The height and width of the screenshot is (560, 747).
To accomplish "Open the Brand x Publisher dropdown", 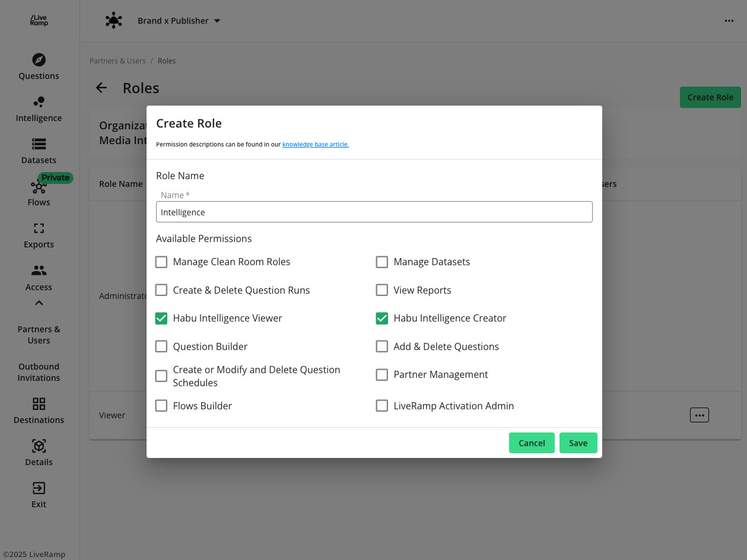I will click(x=179, y=21).
